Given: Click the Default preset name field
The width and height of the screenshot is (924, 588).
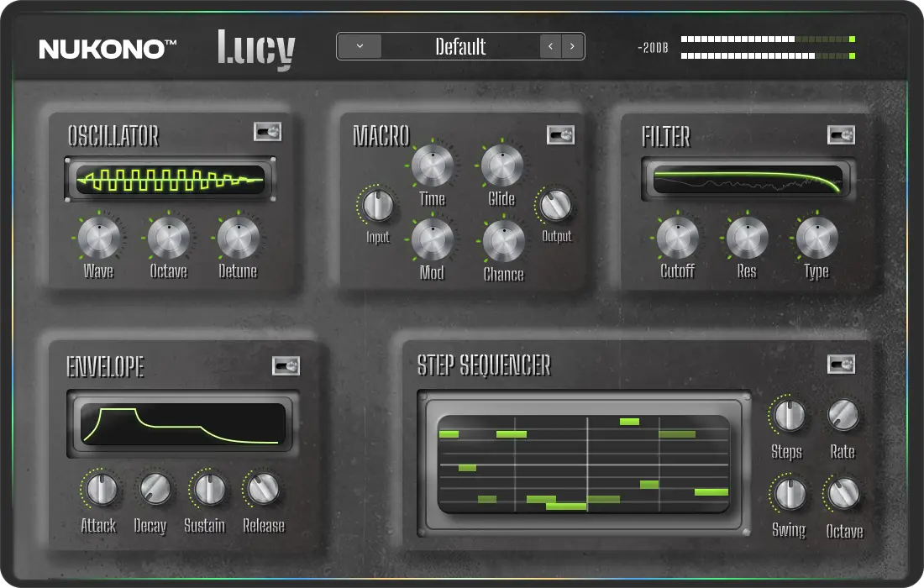Looking at the screenshot, I should 460,46.
